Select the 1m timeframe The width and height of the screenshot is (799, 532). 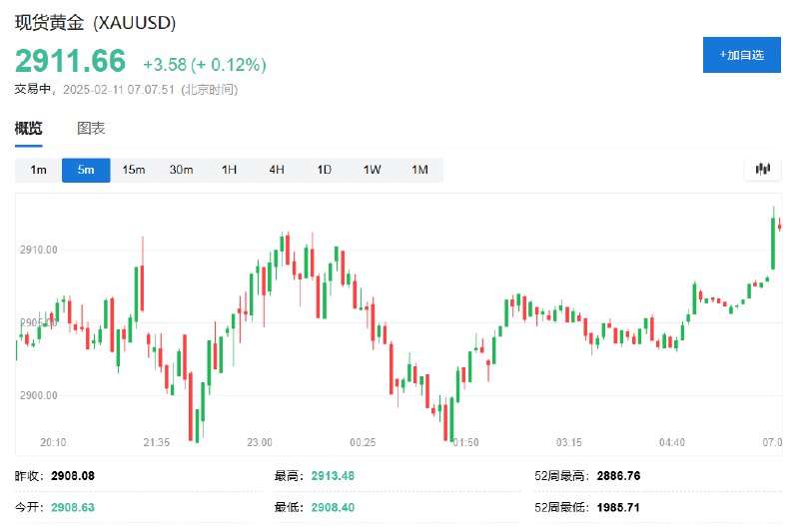(38, 170)
